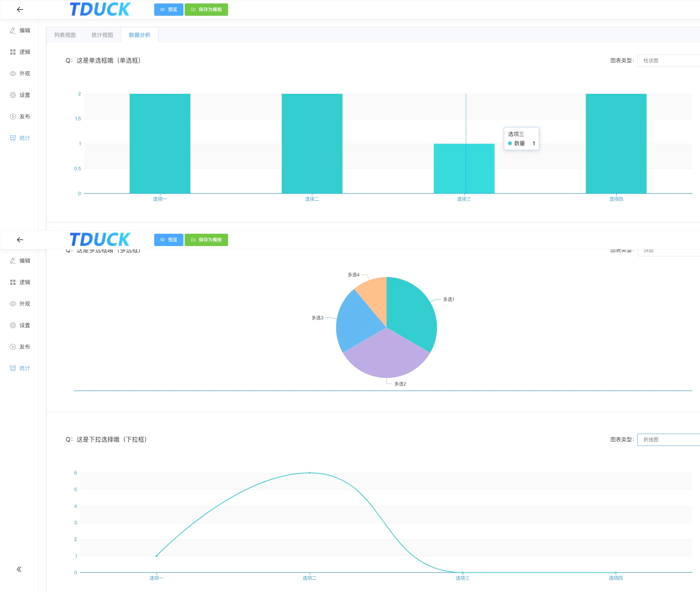The height and width of the screenshot is (592, 700).
Task: Open 设置 in the sidebar beside the bar chart
Action: click(x=20, y=95)
